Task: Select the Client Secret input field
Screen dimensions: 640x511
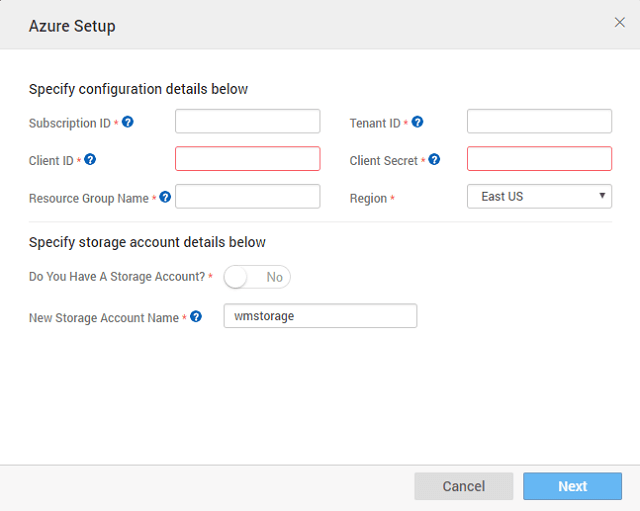Action: click(539, 159)
